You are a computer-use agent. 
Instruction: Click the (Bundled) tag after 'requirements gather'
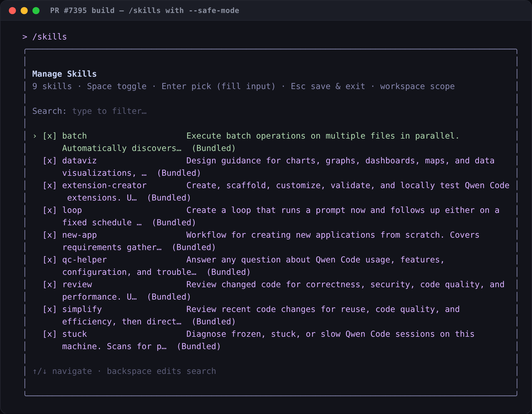pyautogui.click(x=194, y=247)
